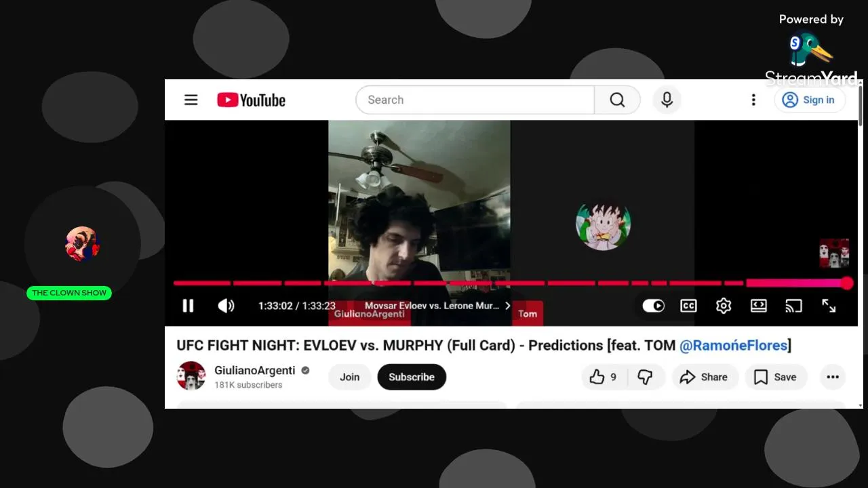Save the video to a playlist

(x=776, y=377)
